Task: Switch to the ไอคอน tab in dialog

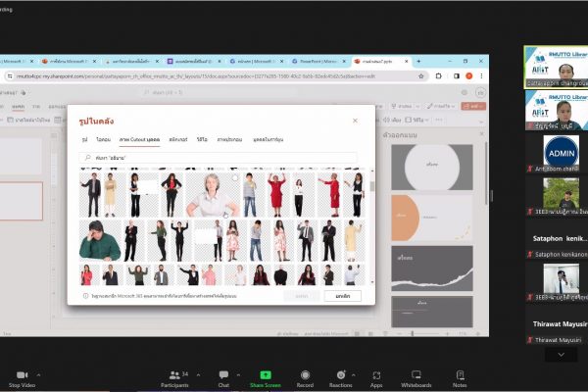Action: 103,139
